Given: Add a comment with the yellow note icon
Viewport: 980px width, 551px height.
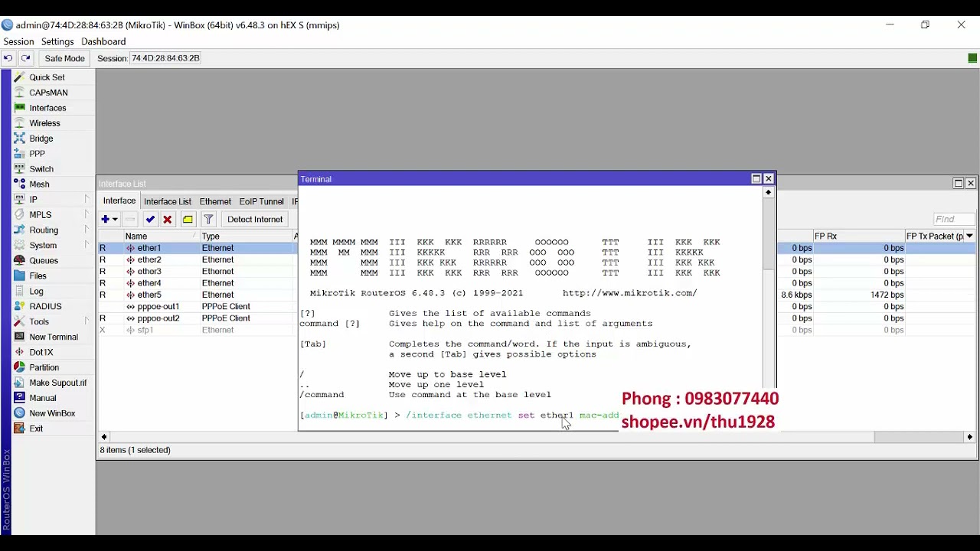Looking at the screenshot, I should click(188, 220).
